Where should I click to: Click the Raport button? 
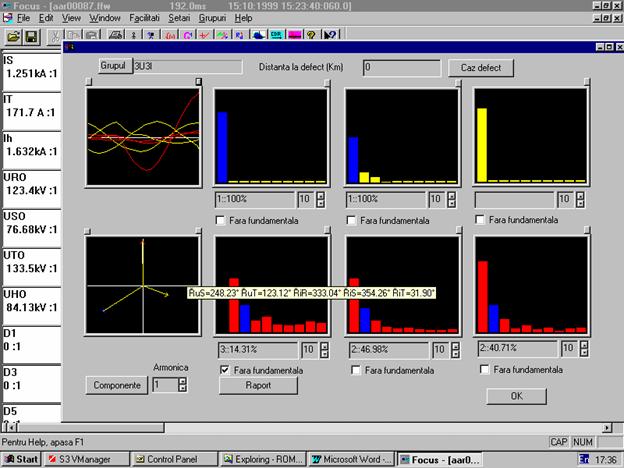point(257,386)
